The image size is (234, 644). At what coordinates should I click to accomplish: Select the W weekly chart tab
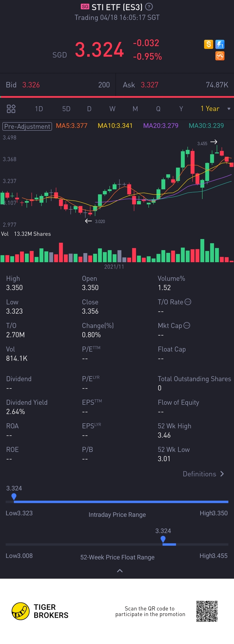pos(112,109)
